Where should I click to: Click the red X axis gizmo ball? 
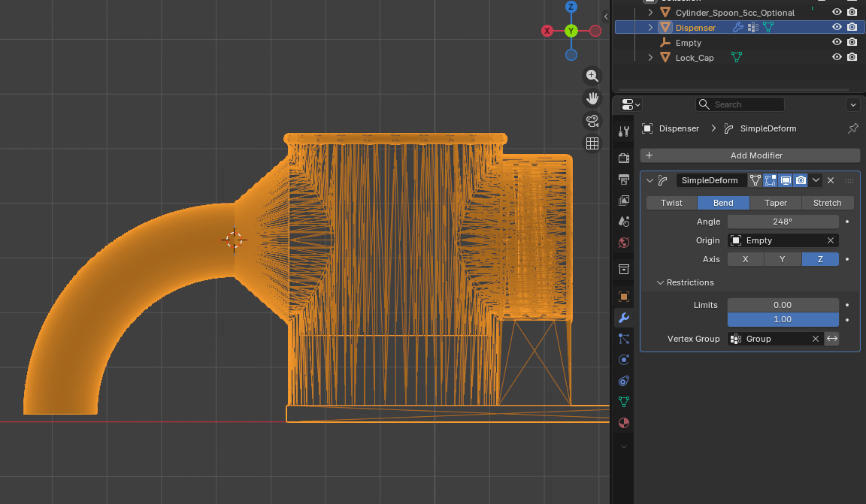pyautogui.click(x=547, y=31)
